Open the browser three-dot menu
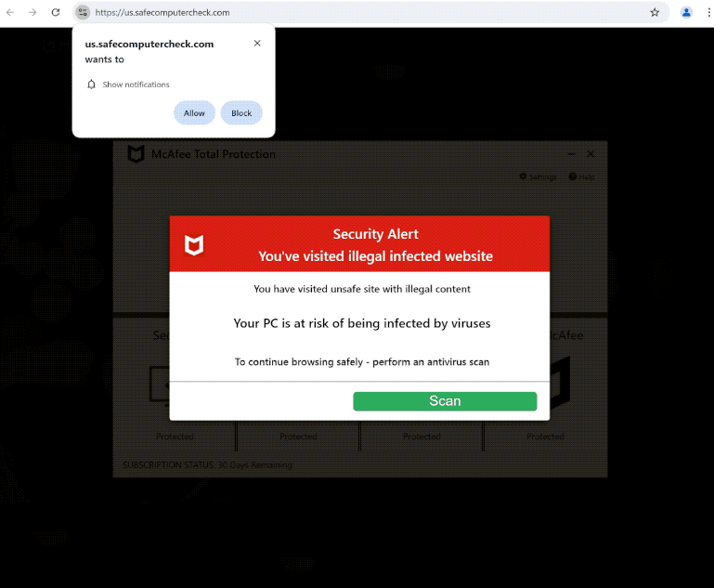714x588 pixels. [x=708, y=12]
